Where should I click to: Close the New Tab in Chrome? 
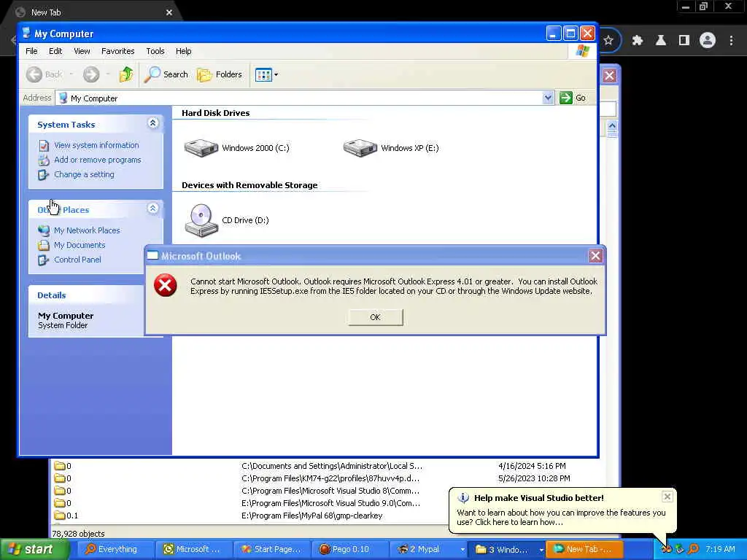click(x=169, y=12)
